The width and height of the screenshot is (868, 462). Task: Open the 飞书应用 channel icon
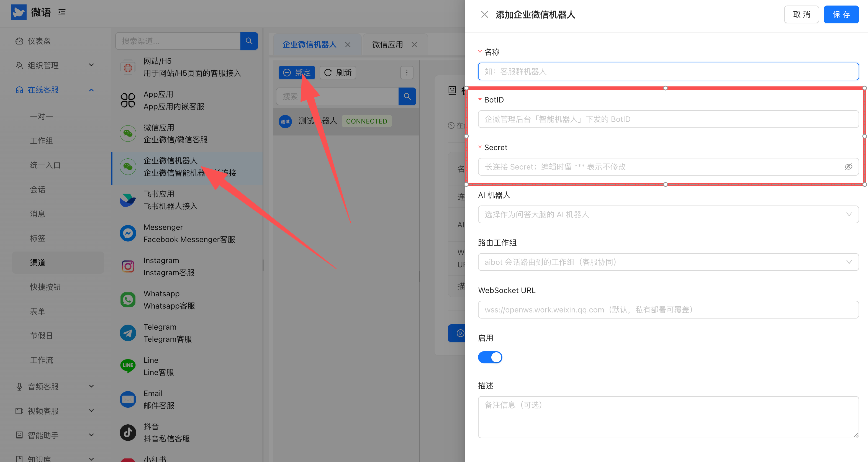tap(128, 200)
